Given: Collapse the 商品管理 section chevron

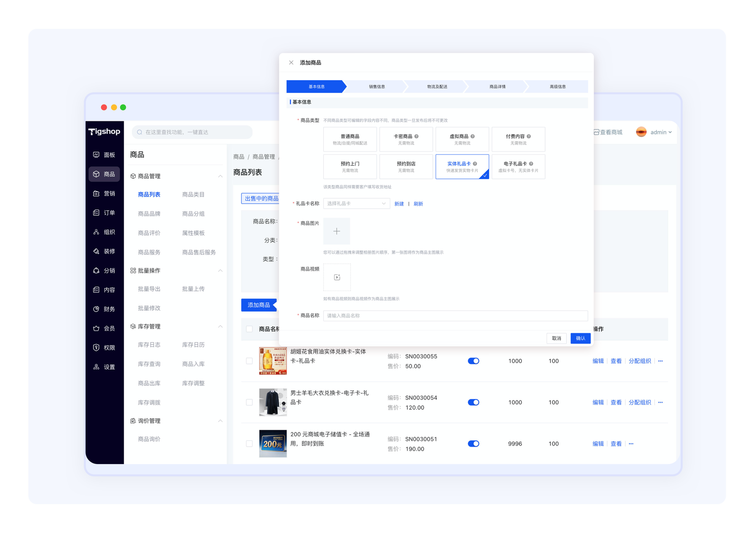Looking at the screenshot, I should click(x=220, y=176).
